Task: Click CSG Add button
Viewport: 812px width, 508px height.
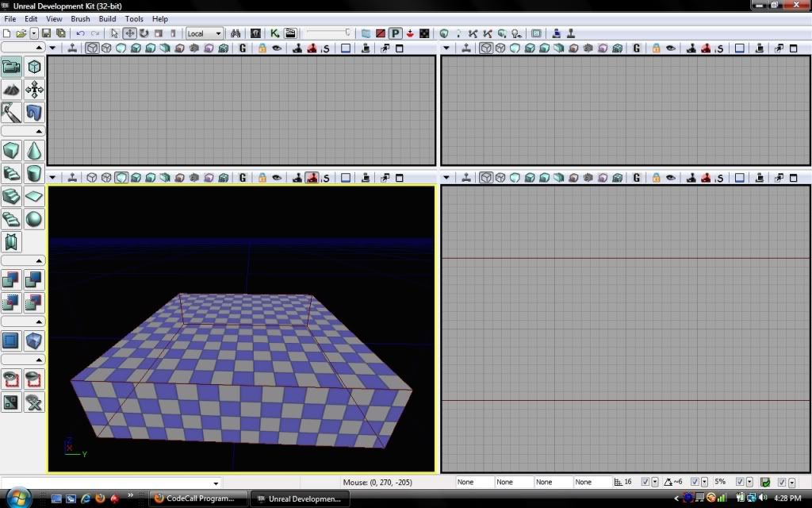Action: tap(11, 280)
